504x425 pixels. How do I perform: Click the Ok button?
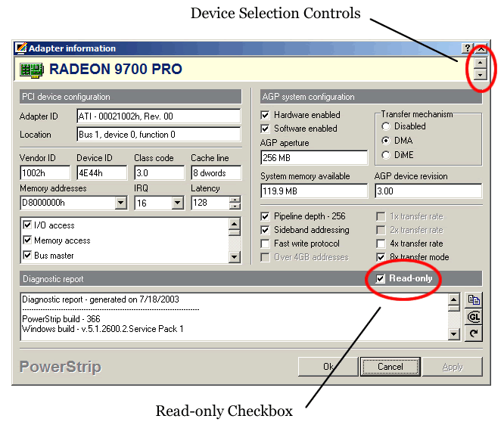pos(328,367)
